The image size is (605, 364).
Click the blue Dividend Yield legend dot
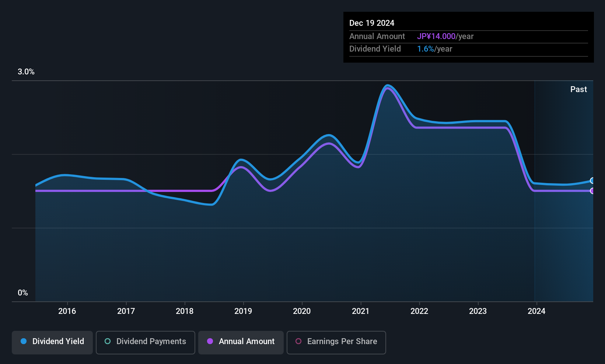pyautogui.click(x=24, y=341)
